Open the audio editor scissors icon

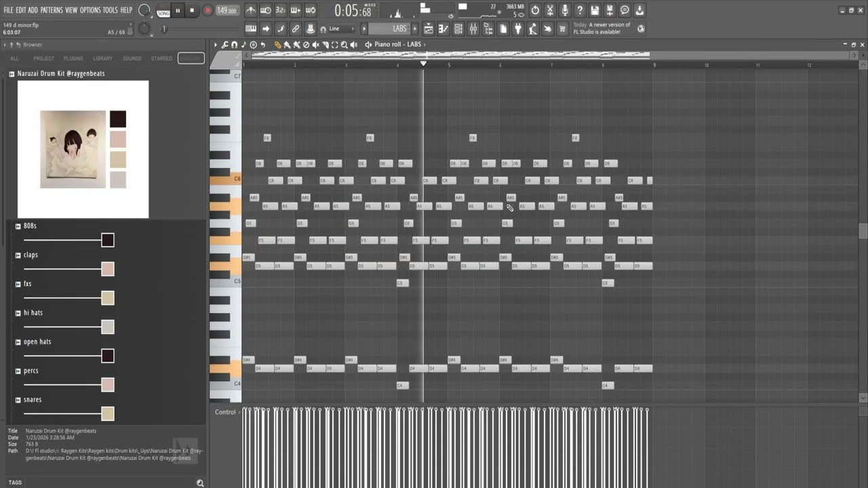click(550, 10)
